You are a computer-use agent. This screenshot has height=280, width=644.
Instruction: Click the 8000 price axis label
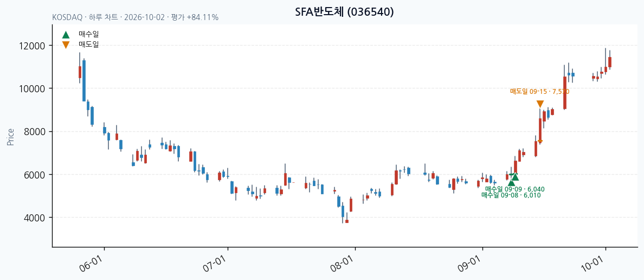pos(34,132)
